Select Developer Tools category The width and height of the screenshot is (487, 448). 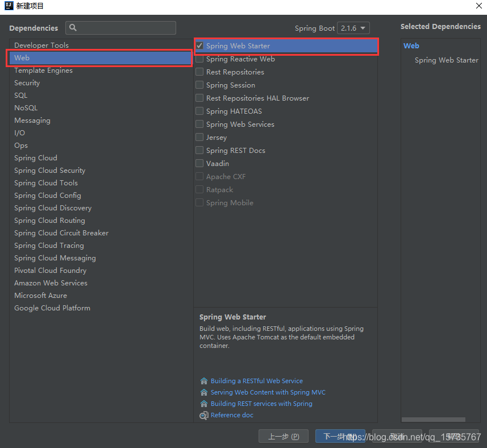pyautogui.click(x=101, y=45)
